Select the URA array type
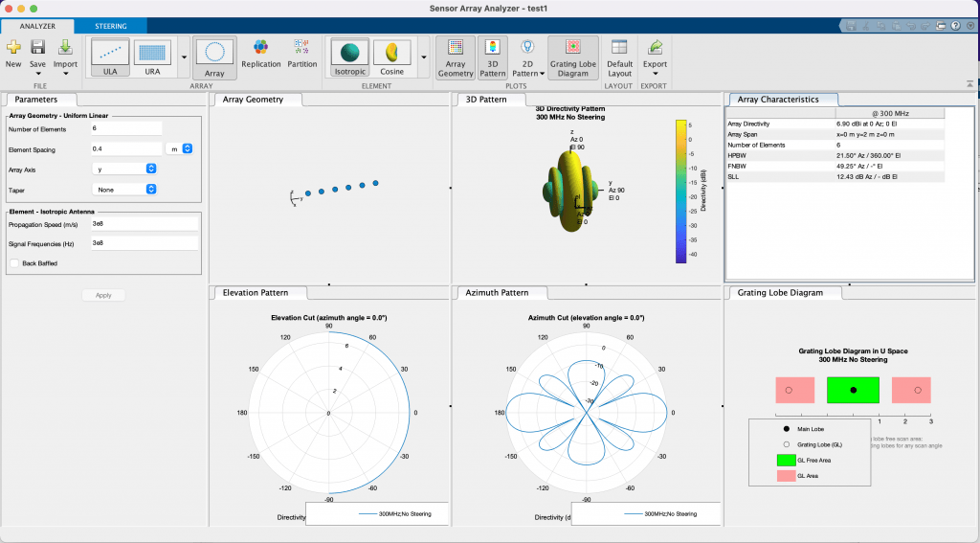Image resolution: width=980 pixels, height=543 pixels. pyautogui.click(x=152, y=57)
